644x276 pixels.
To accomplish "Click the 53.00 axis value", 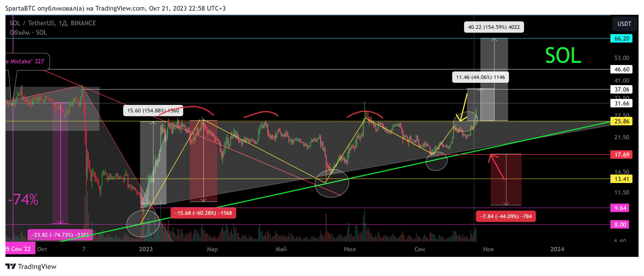I will pyautogui.click(x=622, y=58).
